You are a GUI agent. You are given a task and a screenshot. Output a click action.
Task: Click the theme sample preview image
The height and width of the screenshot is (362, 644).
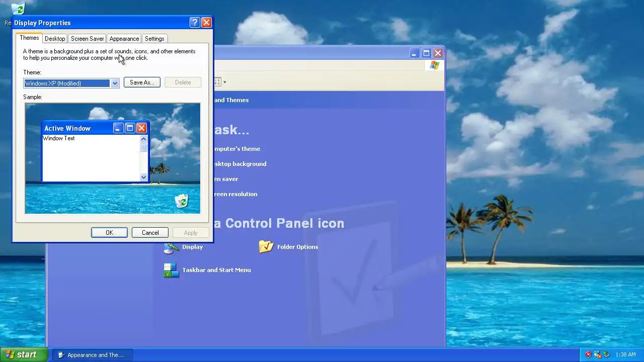coord(113,158)
